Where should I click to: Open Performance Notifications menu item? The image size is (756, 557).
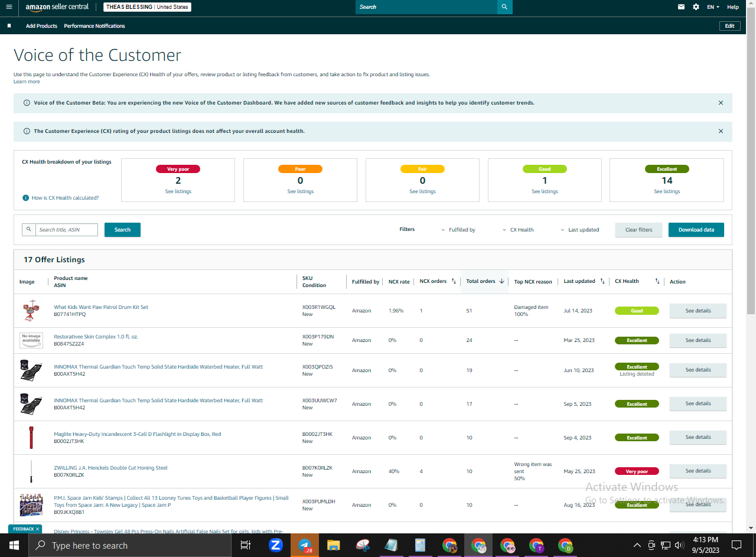[x=94, y=26]
